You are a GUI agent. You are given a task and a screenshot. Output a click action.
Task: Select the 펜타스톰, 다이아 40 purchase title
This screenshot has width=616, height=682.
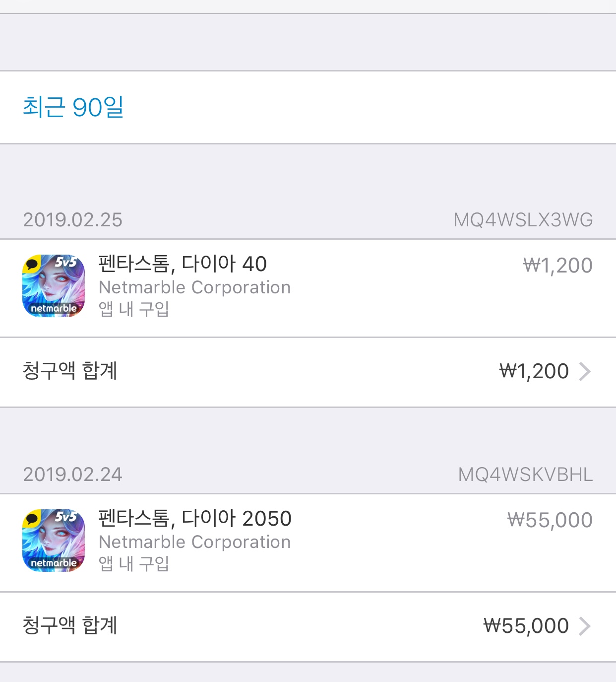(x=183, y=264)
